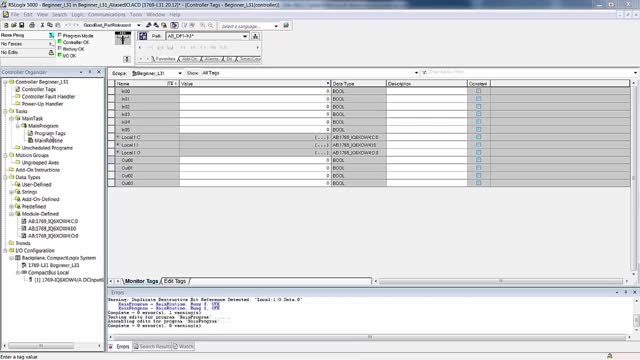Click the Paste toolbar icon

pos(58,25)
